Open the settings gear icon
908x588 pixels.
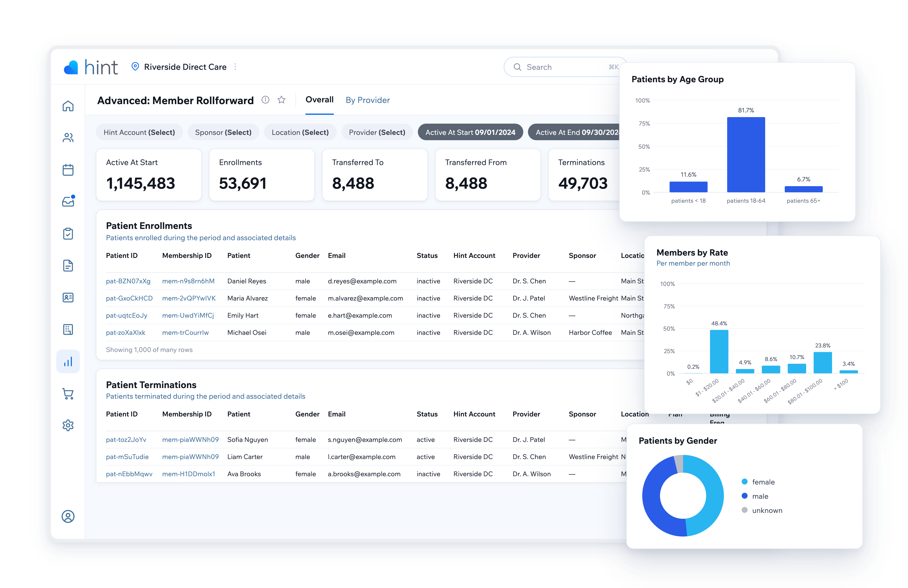[68, 425]
